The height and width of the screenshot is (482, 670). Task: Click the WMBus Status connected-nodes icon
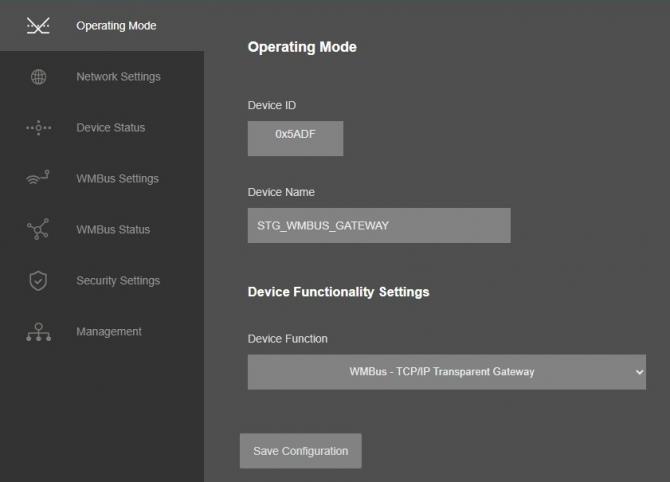[x=38, y=230]
